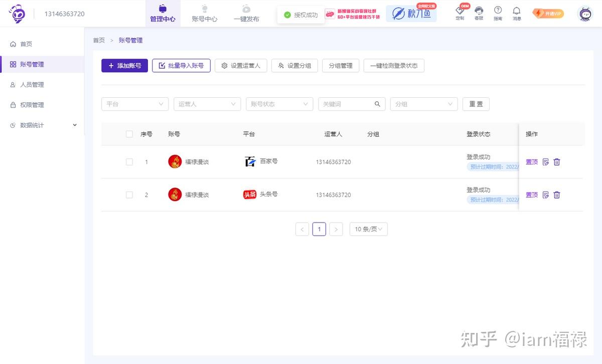The height and width of the screenshot is (364, 602).
Task: Click the purple ant logo at top left
Action: [x=17, y=14]
